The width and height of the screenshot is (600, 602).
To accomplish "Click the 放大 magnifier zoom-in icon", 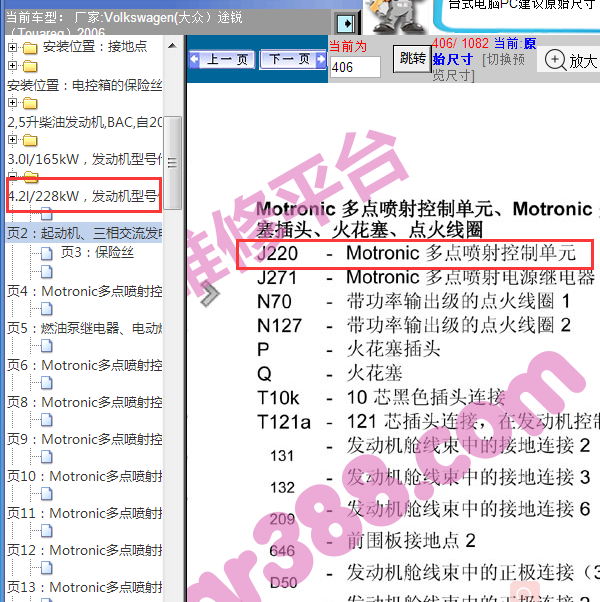I will 555,60.
